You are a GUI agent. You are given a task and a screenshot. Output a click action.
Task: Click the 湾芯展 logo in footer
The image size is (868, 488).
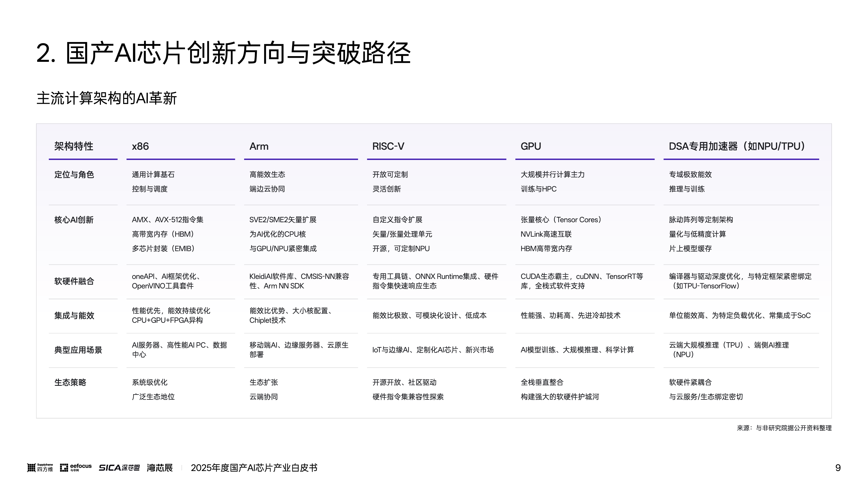coord(160,467)
